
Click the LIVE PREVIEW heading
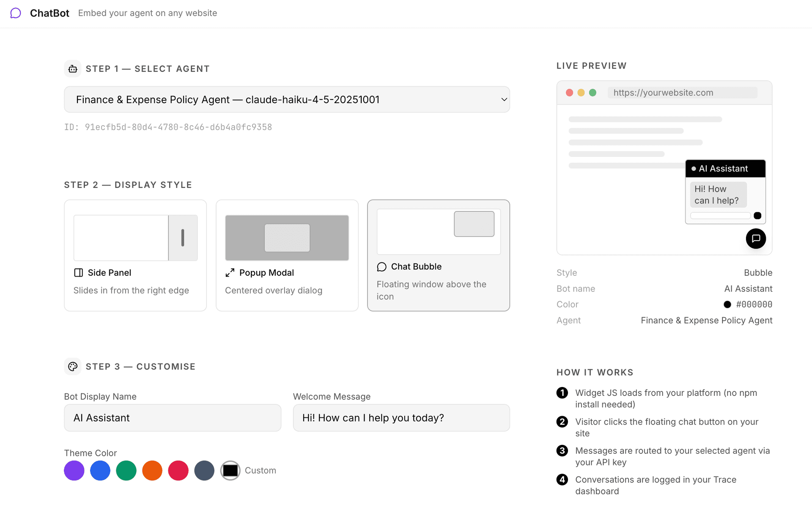click(591, 66)
